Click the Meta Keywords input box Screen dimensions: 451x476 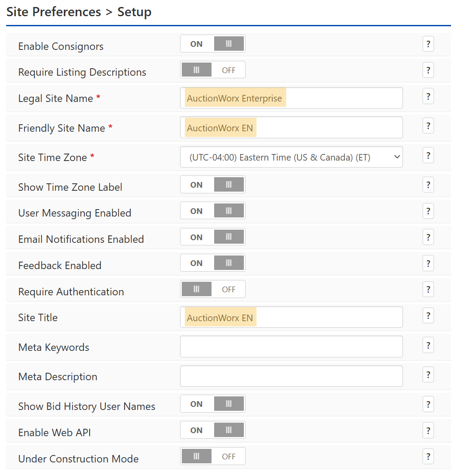coord(291,346)
